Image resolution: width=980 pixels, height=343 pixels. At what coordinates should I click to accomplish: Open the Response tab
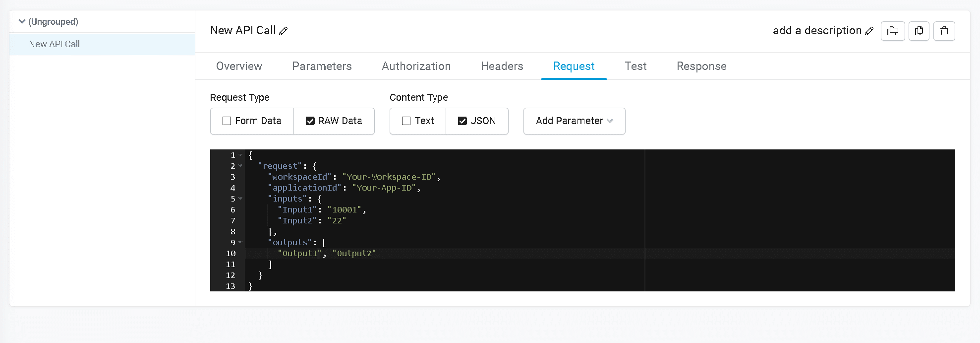click(701, 66)
